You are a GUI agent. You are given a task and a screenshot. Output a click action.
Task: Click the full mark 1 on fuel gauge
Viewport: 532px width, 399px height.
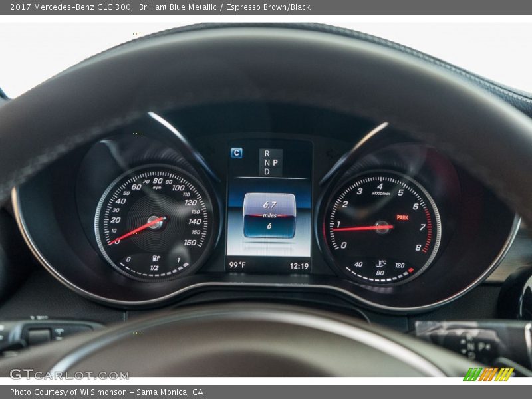178,261
